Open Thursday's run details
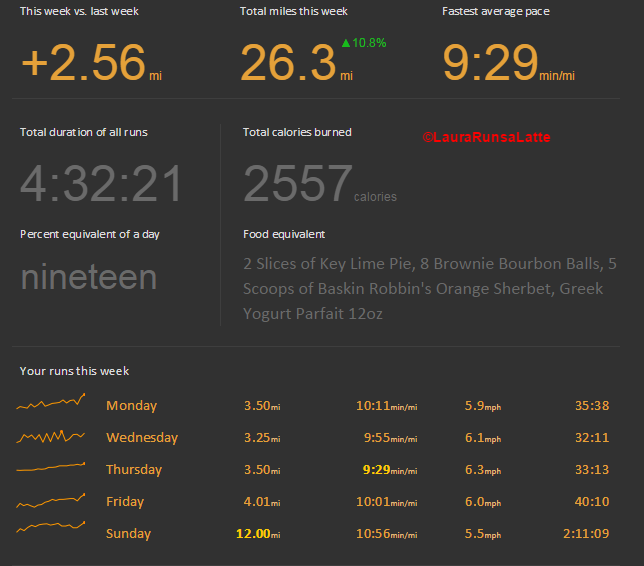This screenshot has height=566, width=644. 133,470
